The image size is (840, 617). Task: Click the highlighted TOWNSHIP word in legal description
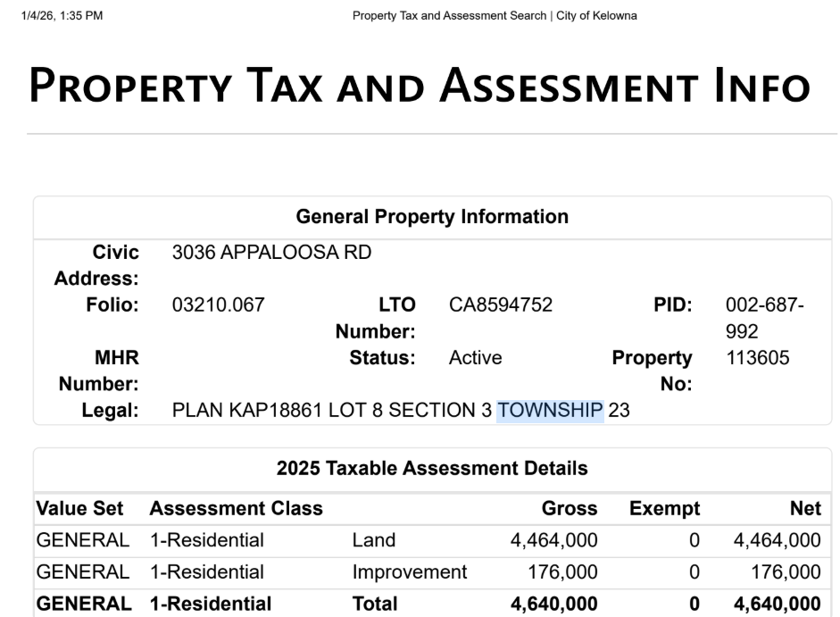tap(550, 410)
